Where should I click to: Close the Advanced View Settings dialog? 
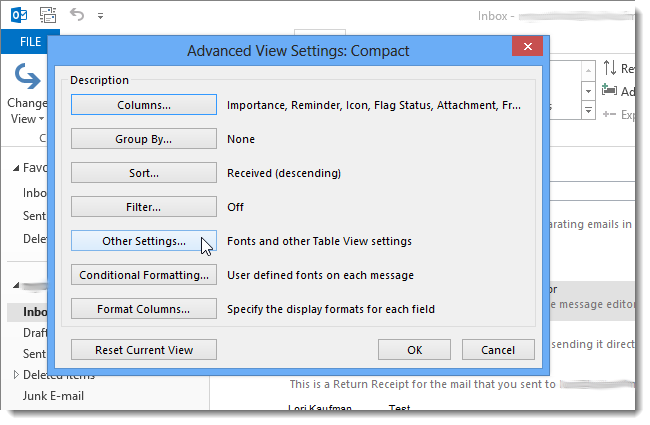(x=527, y=46)
